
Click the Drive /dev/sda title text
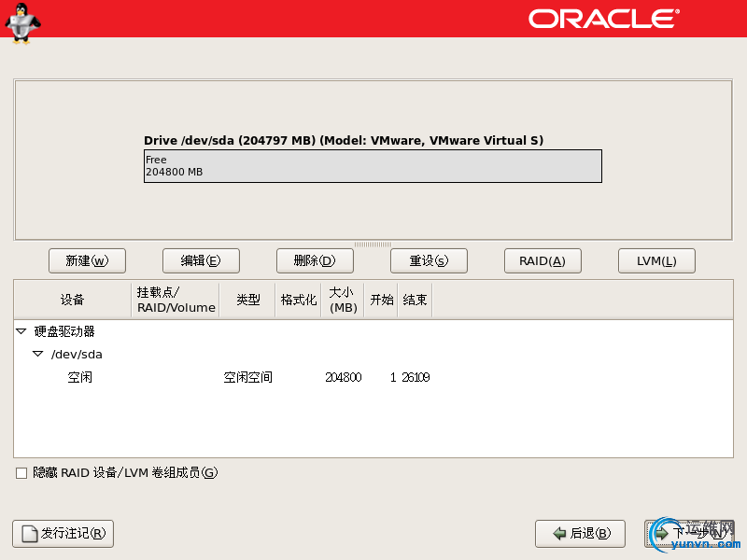point(344,141)
